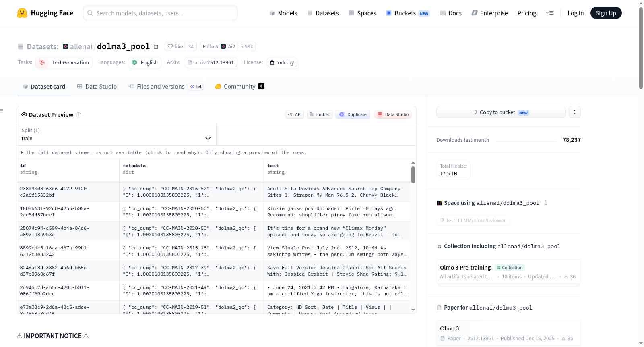The height and width of the screenshot is (347, 644).
Task: Click text cell starting 'Adult Site Reviews'
Action: 337,192
